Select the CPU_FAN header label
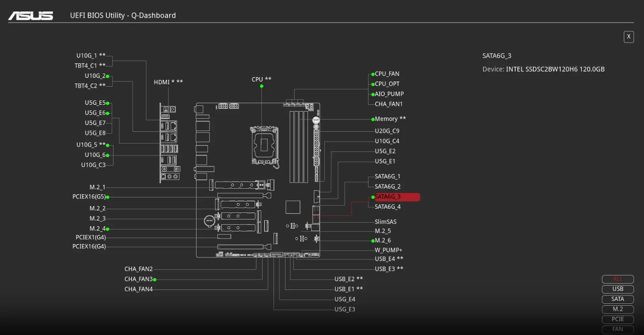This screenshot has width=644, height=335. [387, 74]
